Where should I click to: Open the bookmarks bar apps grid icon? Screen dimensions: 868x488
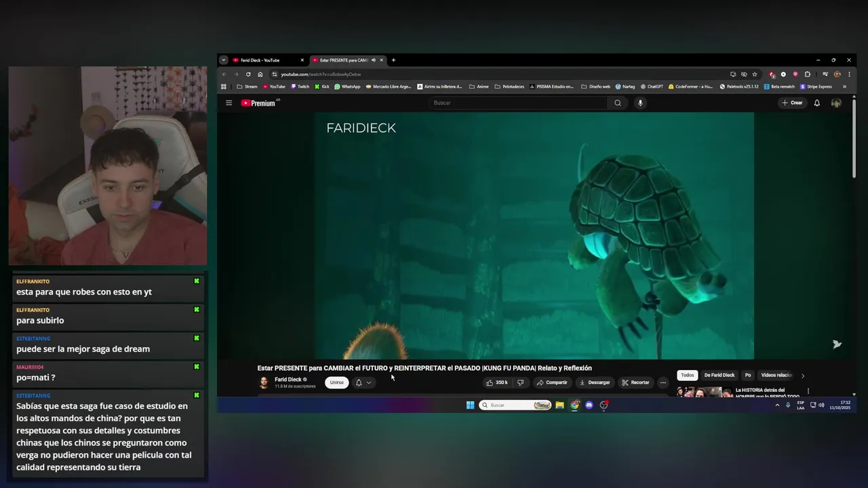[224, 87]
